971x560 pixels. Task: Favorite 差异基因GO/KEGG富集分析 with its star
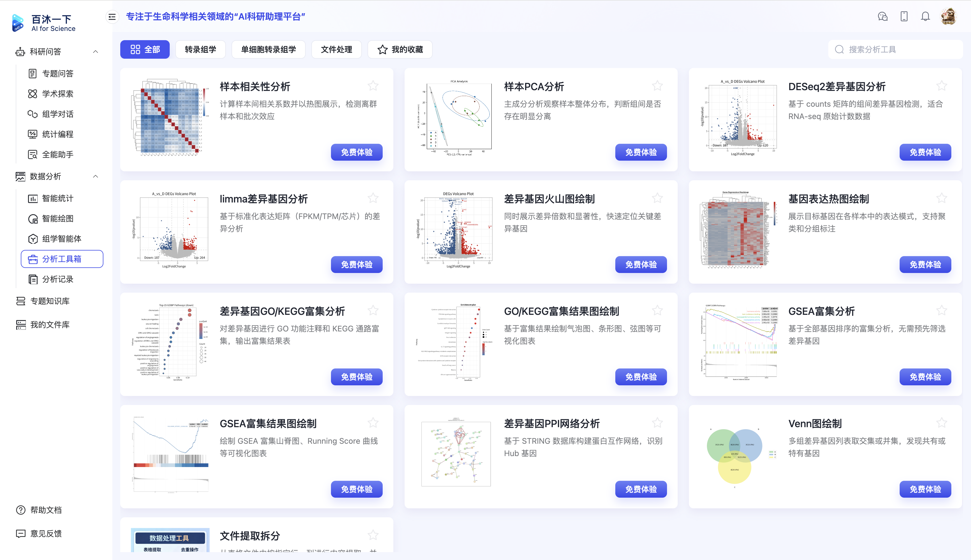click(373, 310)
